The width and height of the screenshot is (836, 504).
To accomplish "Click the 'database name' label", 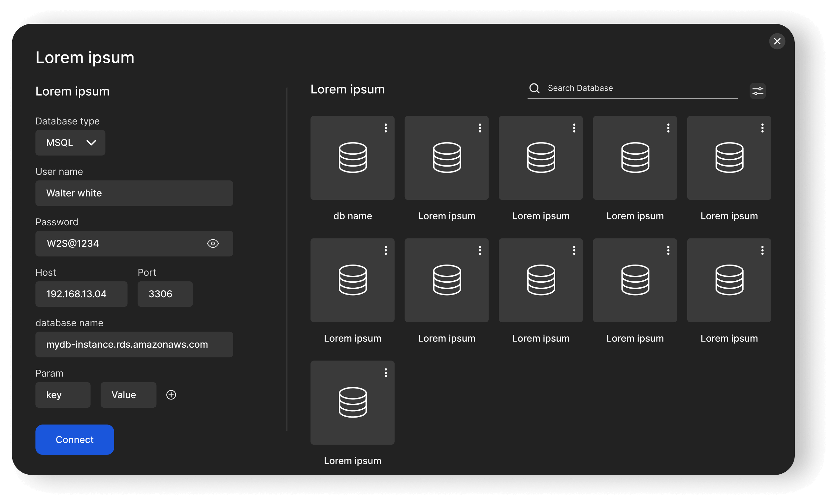I will (x=69, y=323).
